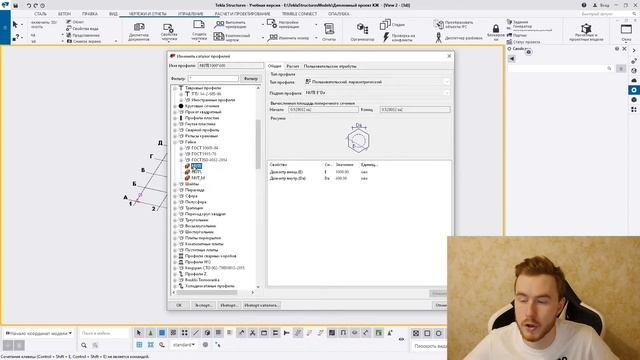
Task: Open the БЕТОН ribbon tab
Action: click(64, 14)
